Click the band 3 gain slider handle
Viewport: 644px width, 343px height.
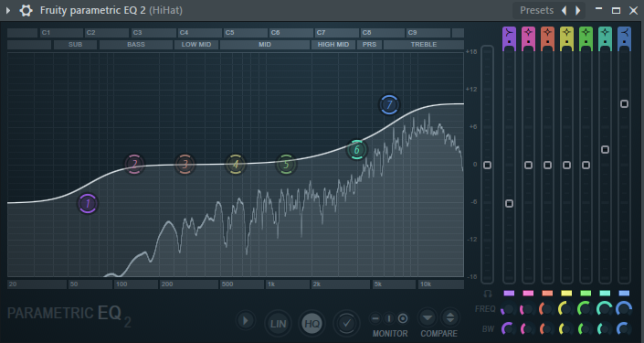click(x=547, y=165)
